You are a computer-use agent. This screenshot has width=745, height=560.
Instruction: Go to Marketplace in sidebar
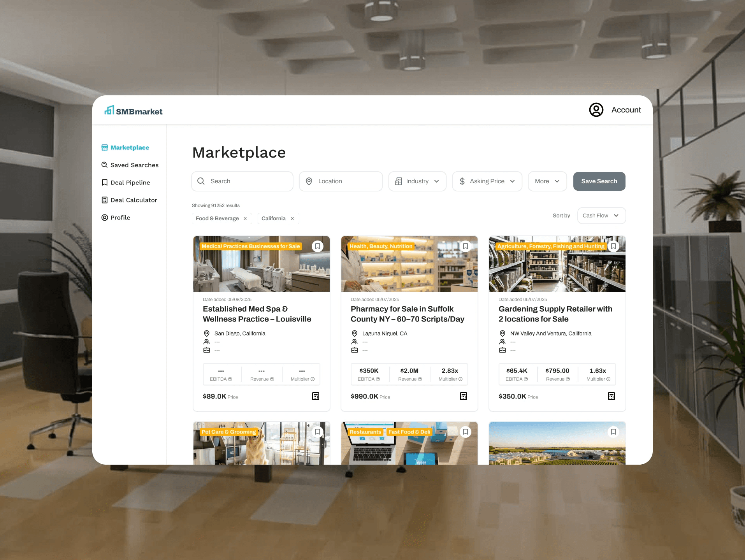coord(125,147)
